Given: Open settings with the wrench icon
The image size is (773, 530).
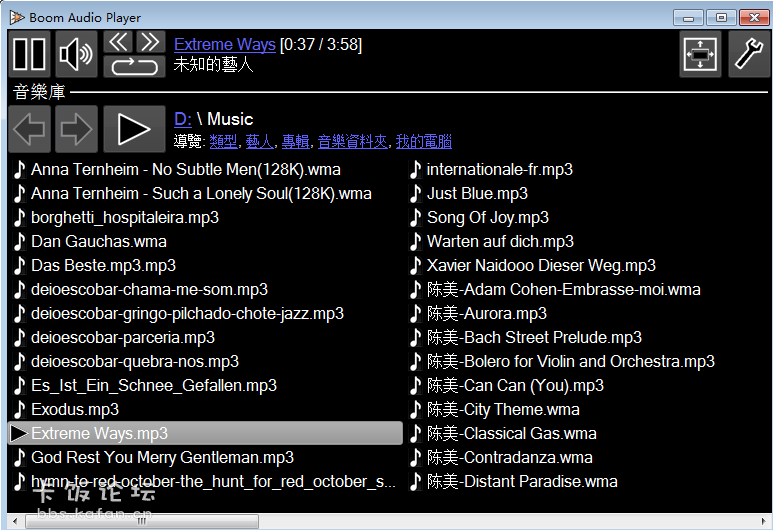Looking at the screenshot, I should (748, 54).
